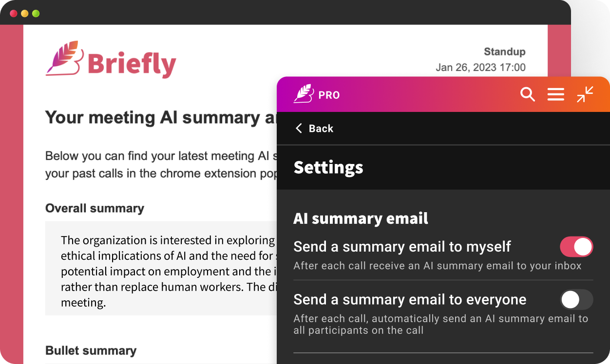Open the Briefly hamburger menu
The height and width of the screenshot is (364, 610).
coord(555,94)
